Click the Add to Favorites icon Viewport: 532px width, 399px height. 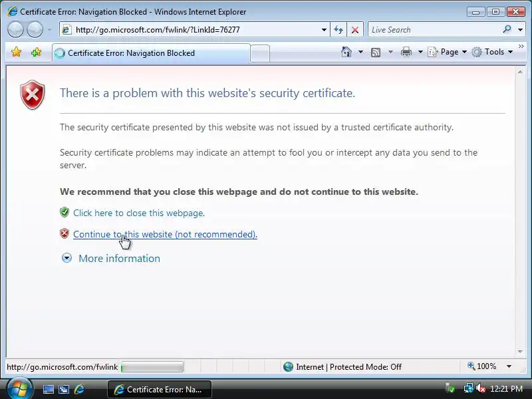[37, 53]
